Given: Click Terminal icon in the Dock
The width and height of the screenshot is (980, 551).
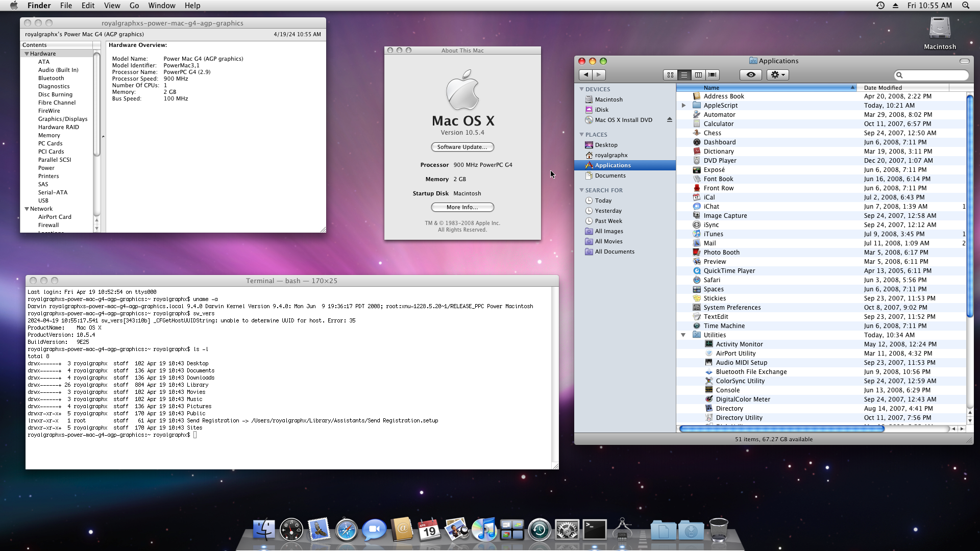Looking at the screenshot, I should tap(595, 530).
